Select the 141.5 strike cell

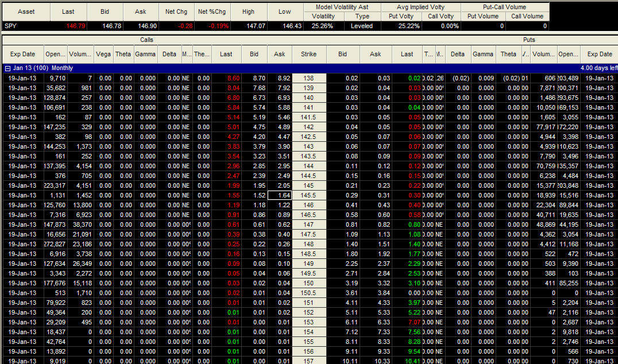(309, 117)
